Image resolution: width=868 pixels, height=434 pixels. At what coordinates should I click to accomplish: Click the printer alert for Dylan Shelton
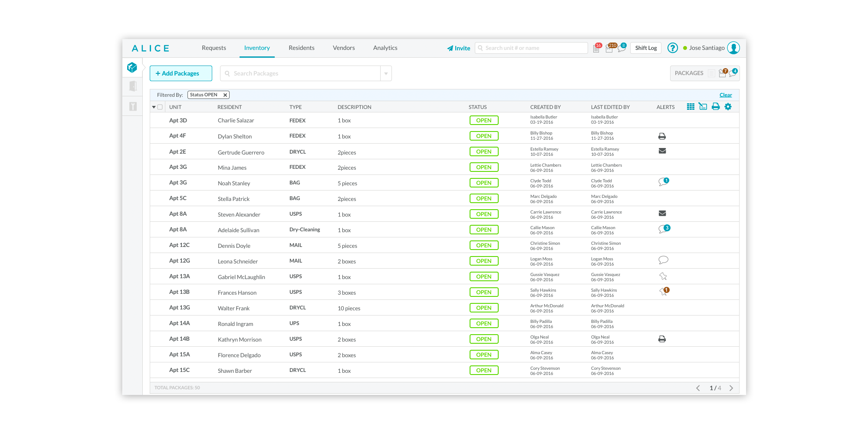coord(662,136)
